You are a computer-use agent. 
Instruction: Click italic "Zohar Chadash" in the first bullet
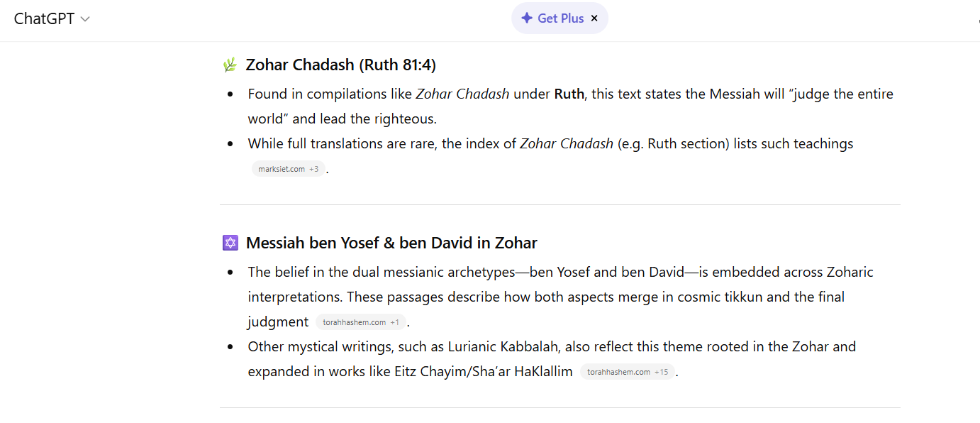click(x=462, y=94)
